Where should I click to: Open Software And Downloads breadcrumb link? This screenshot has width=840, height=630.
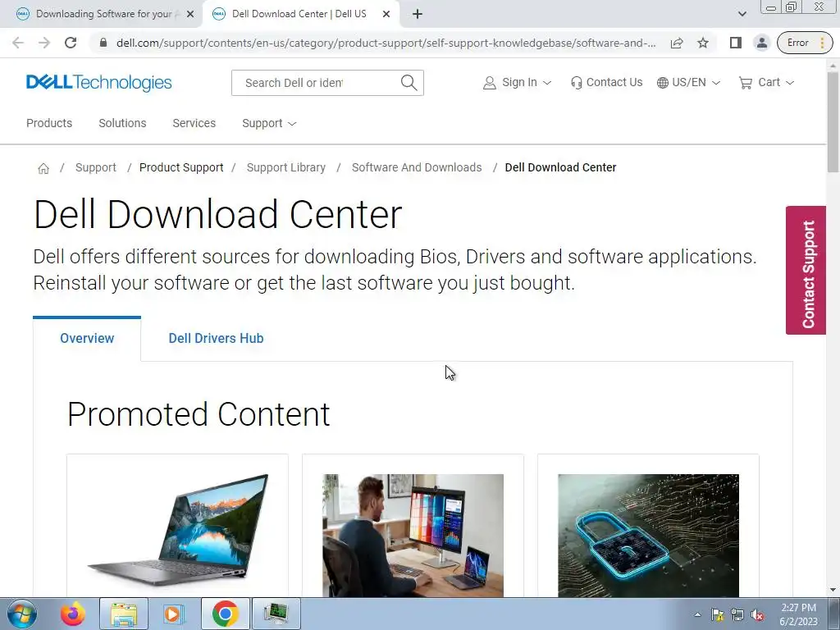[416, 167]
